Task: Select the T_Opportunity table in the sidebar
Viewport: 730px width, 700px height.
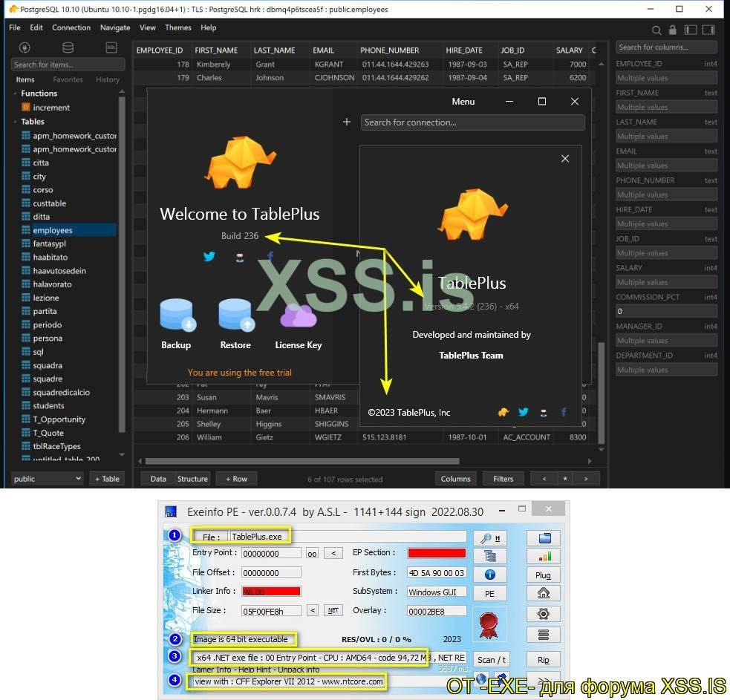Action: pos(59,419)
